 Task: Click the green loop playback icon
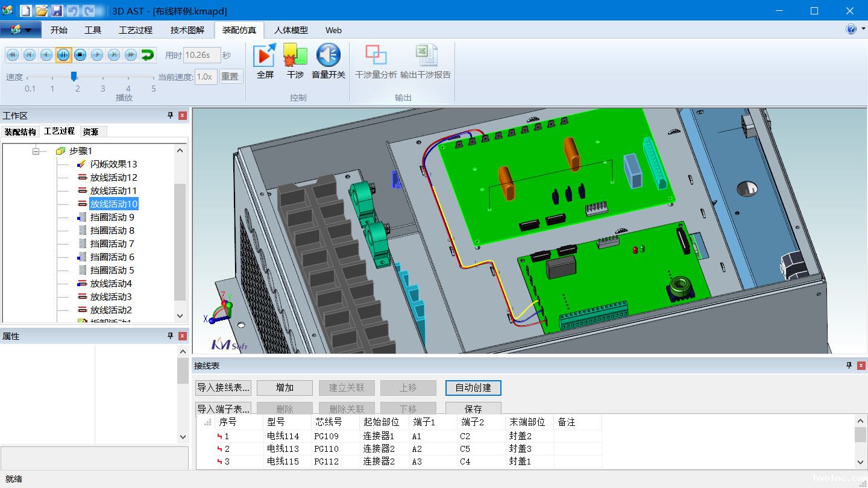(x=148, y=55)
